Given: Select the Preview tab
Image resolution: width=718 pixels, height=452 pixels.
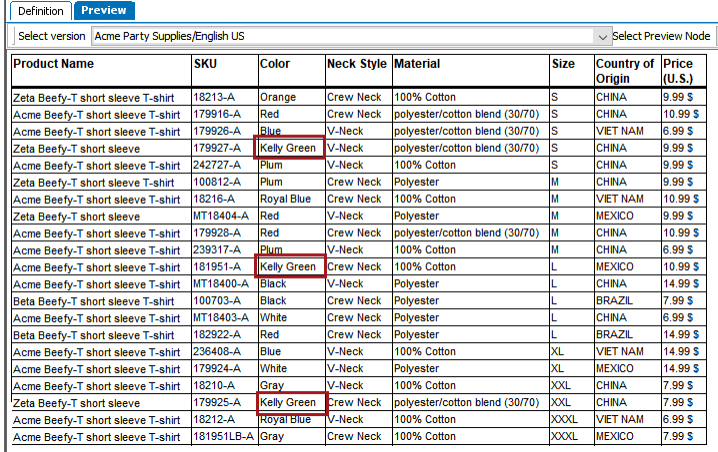Looking at the screenshot, I should click(104, 11).
